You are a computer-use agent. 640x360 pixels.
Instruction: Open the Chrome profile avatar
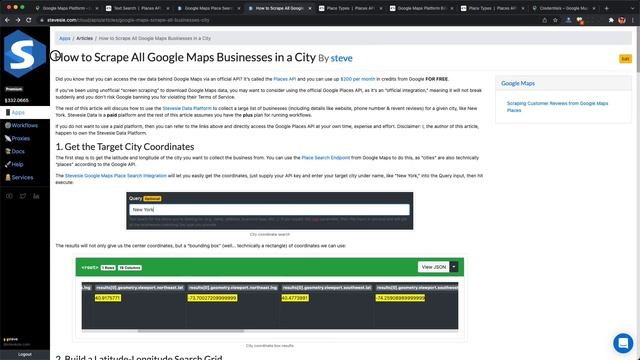pyautogui.click(x=621, y=20)
